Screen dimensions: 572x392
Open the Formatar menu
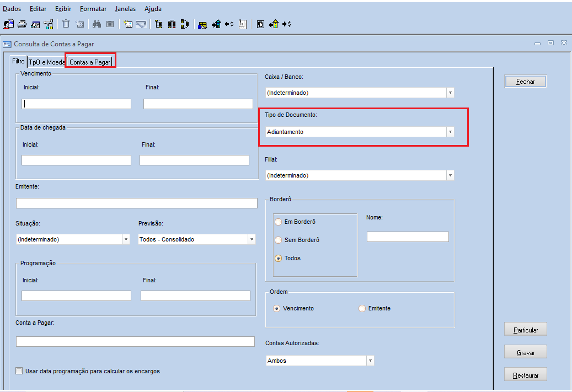[93, 9]
